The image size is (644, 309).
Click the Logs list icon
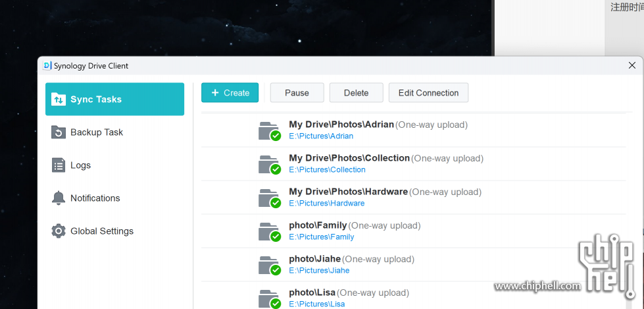point(59,165)
